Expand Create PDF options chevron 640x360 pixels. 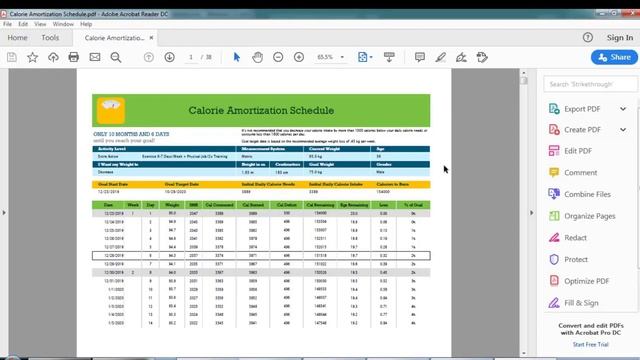(x=623, y=130)
